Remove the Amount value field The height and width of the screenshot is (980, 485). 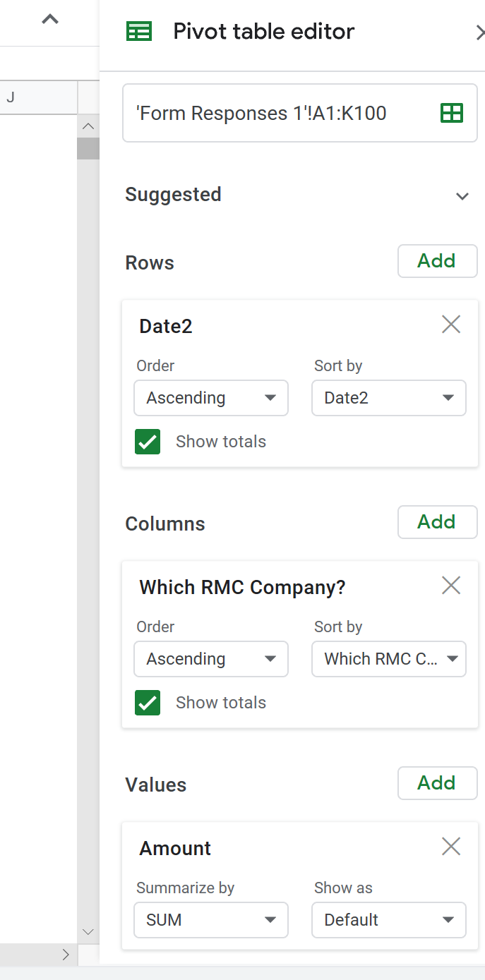[x=450, y=847]
